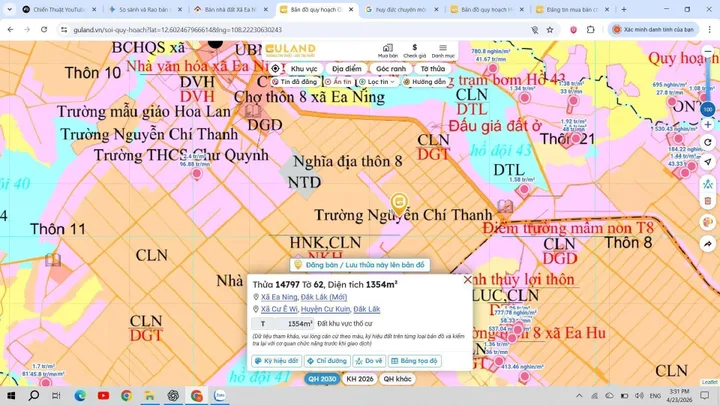
Task: Open the Góc ranh search tab
Action: [x=391, y=68]
